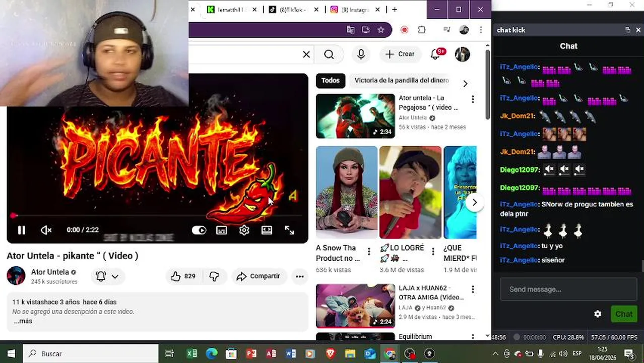
Task: Open the browser profile avatar in toolbar
Action: [464, 30]
